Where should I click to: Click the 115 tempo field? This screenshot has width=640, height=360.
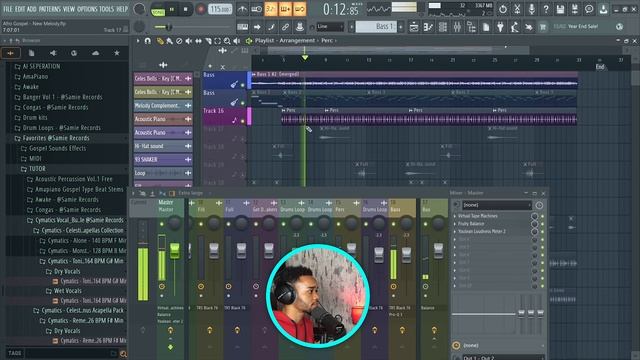pyautogui.click(x=220, y=9)
